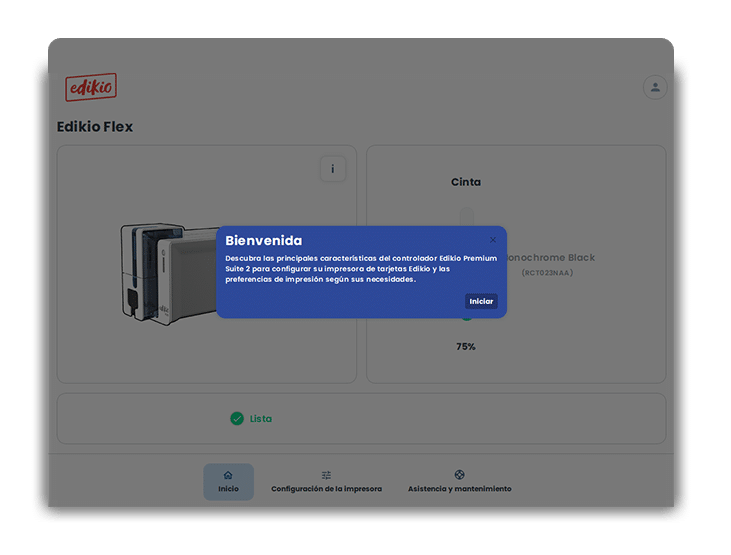Click the Bienvenida dialog title
This screenshot has width=731, height=555.
(264, 241)
